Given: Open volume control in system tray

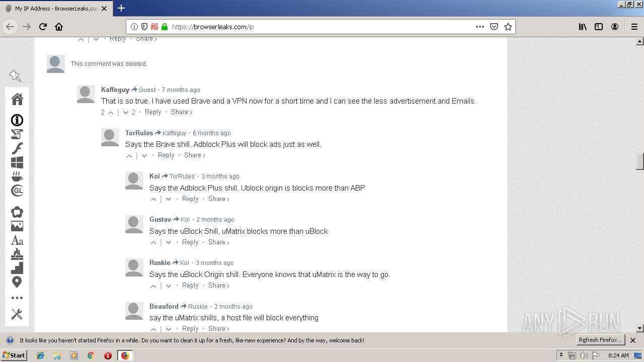Looking at the screenshot, I should (x=584, y=355).
